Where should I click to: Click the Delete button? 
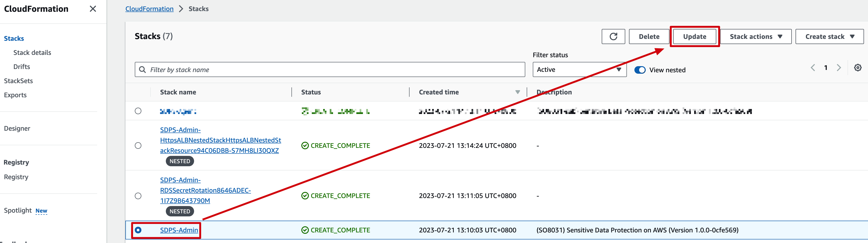[x=649, y=36]
